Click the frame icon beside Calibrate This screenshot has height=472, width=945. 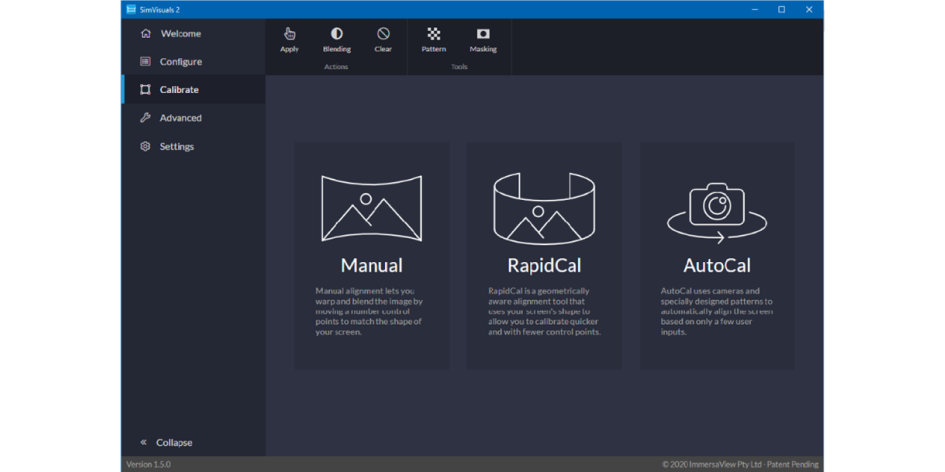click(x=145, y=90)
